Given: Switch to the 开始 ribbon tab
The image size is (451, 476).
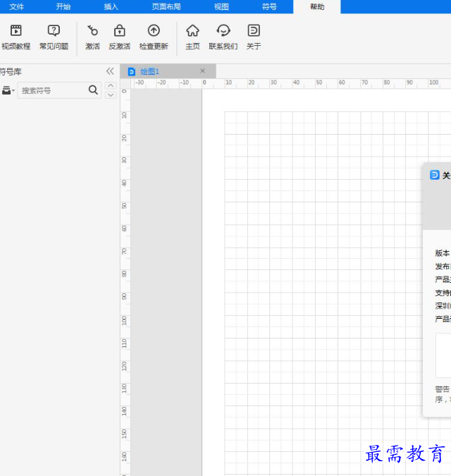Looking at the screenshot, I should click(63, 6).
